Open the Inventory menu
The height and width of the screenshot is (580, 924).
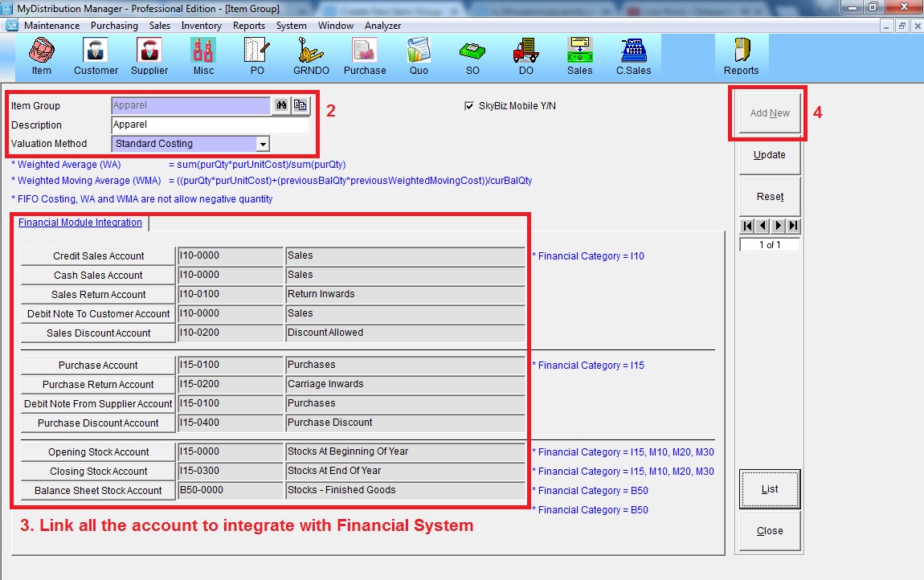201,26
